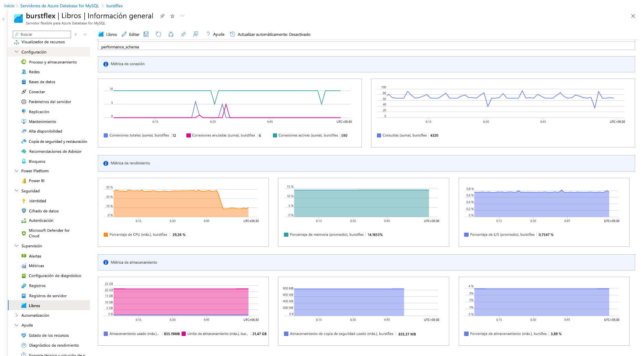This screenshot has height=356, width=644.
Task: Click orange Porcentaje de CPU legend swatch
Action: pos(106,235)
